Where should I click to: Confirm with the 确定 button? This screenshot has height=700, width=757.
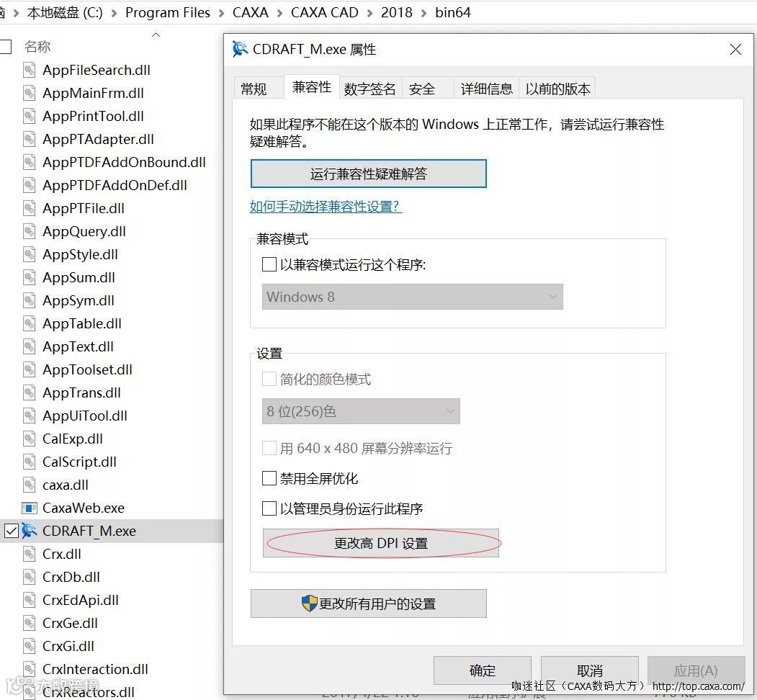coord(483,670)
